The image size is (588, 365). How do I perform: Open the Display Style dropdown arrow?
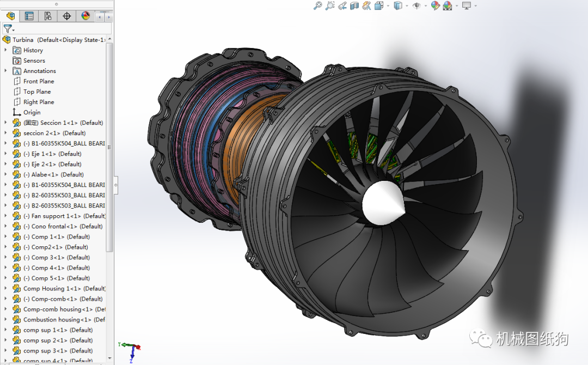pos(407,6)
